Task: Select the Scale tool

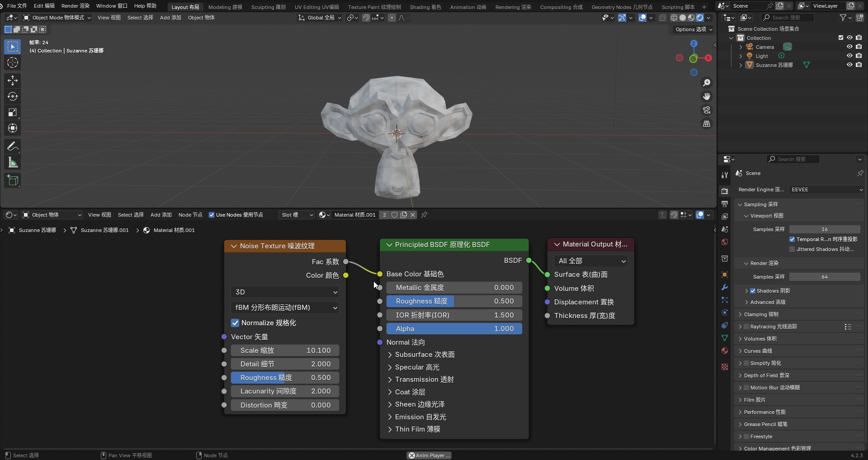Action: point(12,112)
